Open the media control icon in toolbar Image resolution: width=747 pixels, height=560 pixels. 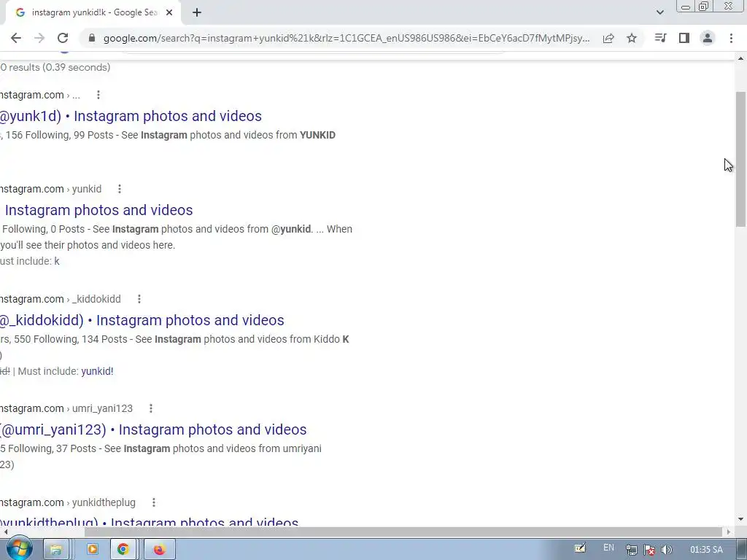[x=660, y=38]
